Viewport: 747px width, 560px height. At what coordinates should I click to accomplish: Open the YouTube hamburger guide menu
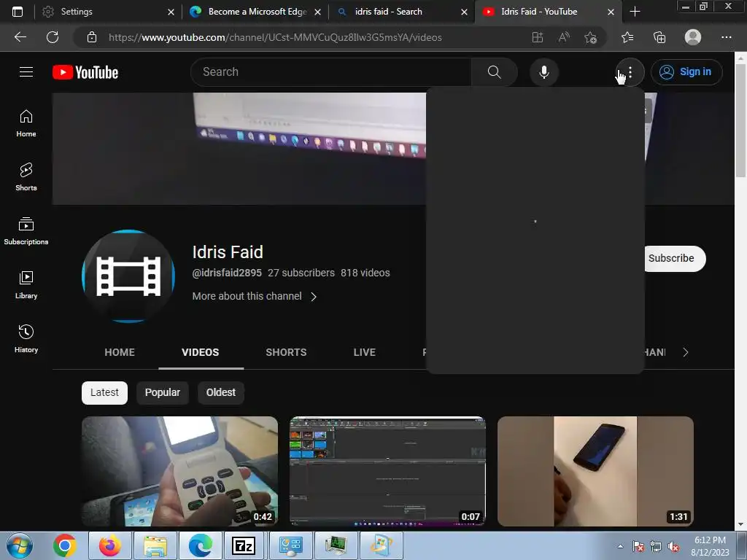(x=26, y=72)
